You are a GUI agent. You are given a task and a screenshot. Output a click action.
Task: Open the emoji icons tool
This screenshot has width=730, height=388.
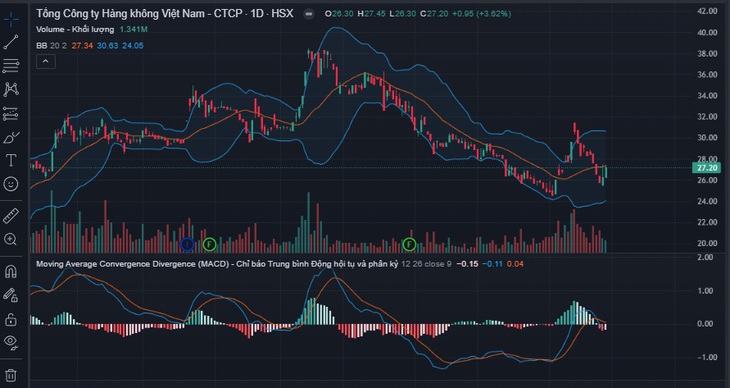11,184
